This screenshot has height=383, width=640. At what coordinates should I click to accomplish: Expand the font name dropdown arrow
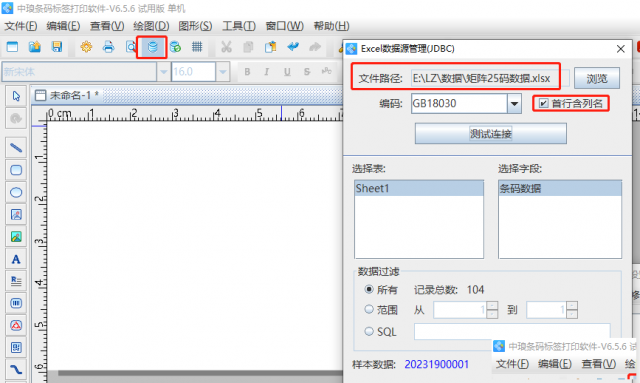click(163, 72)
